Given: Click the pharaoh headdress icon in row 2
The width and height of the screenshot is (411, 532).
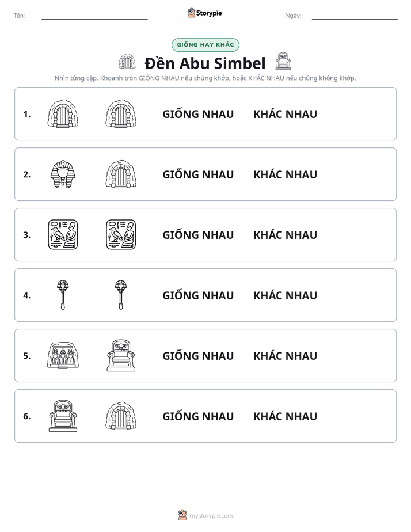Looking at the screenshot, I should tap(63, 174).
